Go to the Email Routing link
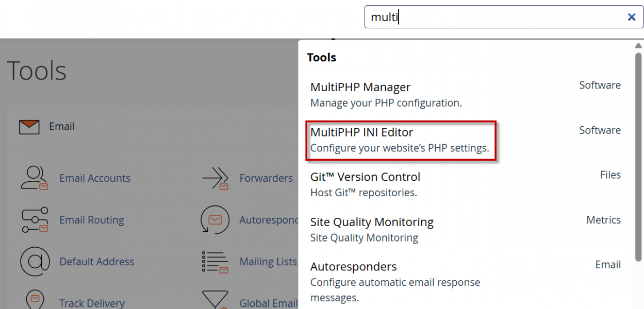The height and width of the screenshot is (309, 644). [92, 220]
